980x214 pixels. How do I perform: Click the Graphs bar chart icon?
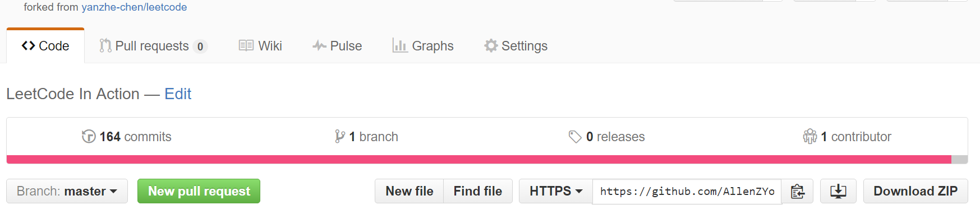click(x=399, y=45)
